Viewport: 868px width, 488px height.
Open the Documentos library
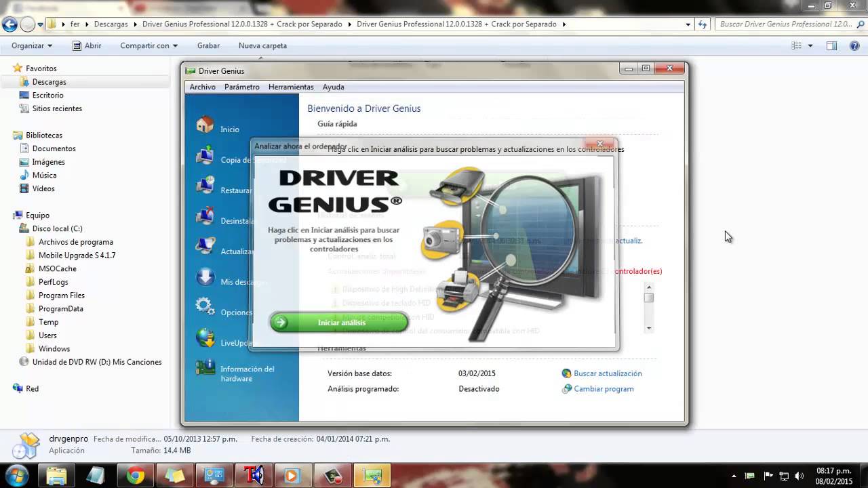54,148
